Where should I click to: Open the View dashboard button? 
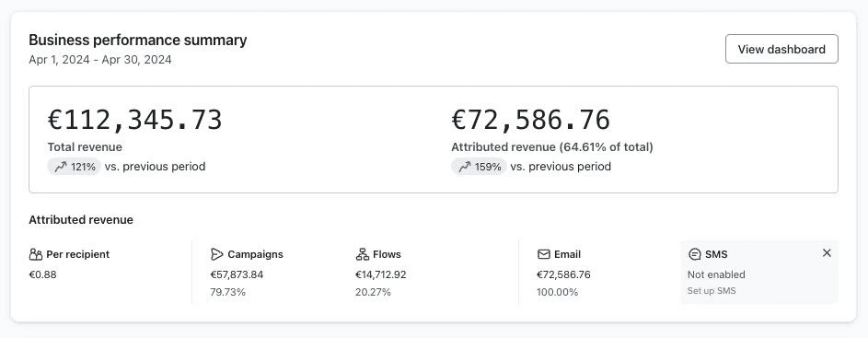tap(781, 49)
